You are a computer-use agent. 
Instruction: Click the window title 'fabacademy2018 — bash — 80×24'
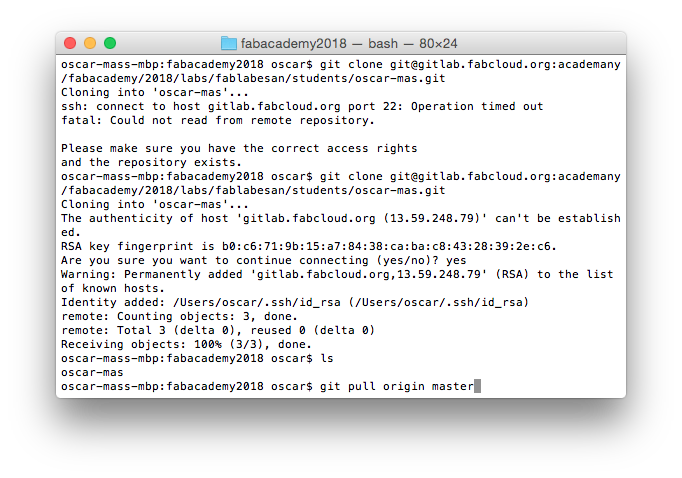pyautogui.click(x=350, y=43)
